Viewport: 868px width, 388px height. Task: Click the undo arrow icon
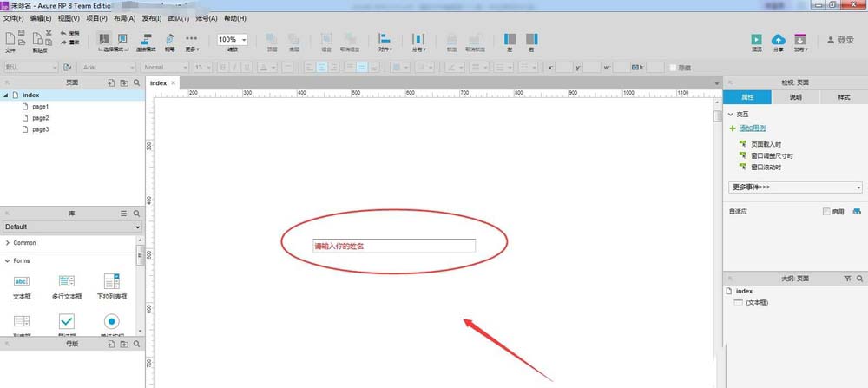click(63, 34)
